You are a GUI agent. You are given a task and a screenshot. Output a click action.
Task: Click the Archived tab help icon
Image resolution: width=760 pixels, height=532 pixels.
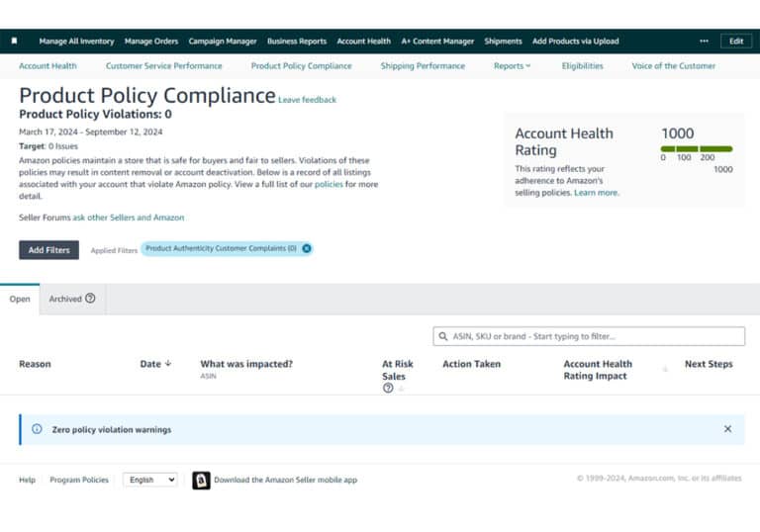[90, 299]
